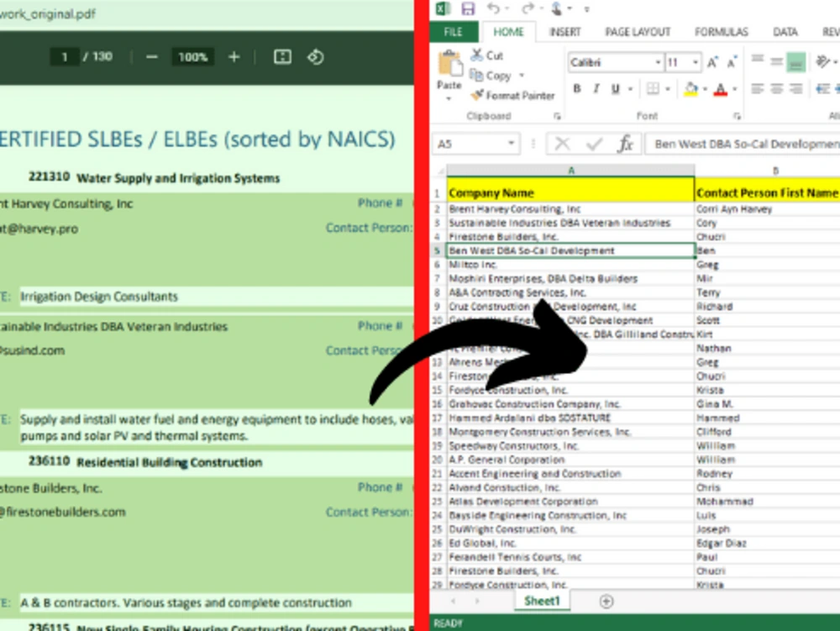Select cell Company Name header
Screen dimensions: 840x631
coord(571,193)
